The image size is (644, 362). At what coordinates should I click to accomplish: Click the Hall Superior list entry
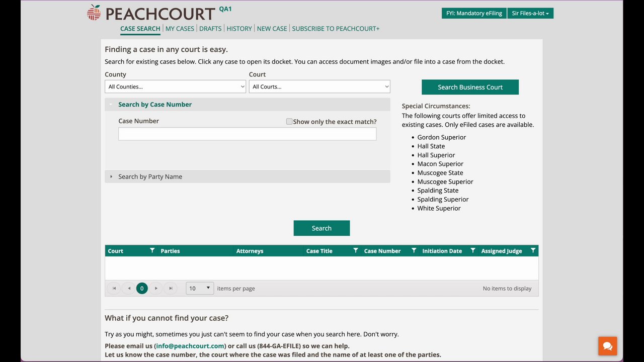pos(436,155)
